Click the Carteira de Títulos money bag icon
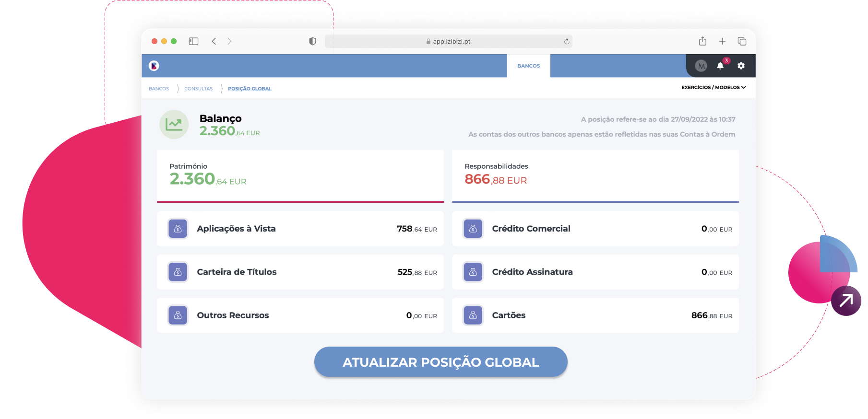Image resolution: width=868 pixels, height=419 pixels. (x=178, y=272)
